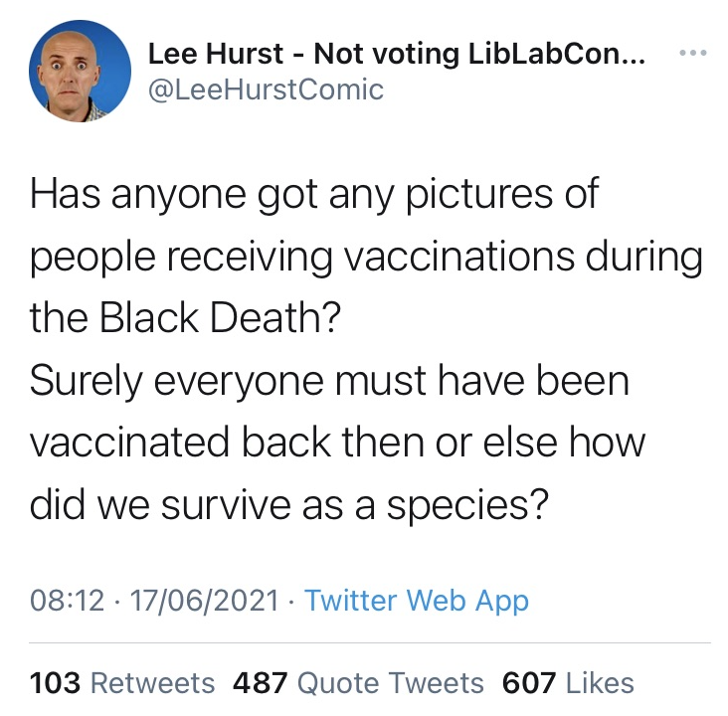
Task: Click the number 487 quote count
Action: tap(260, 682)
